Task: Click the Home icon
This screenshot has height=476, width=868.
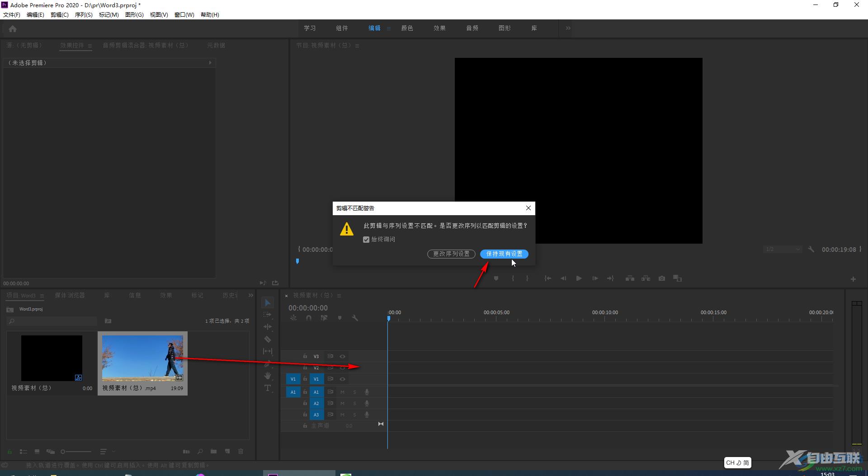Action: 13,29
